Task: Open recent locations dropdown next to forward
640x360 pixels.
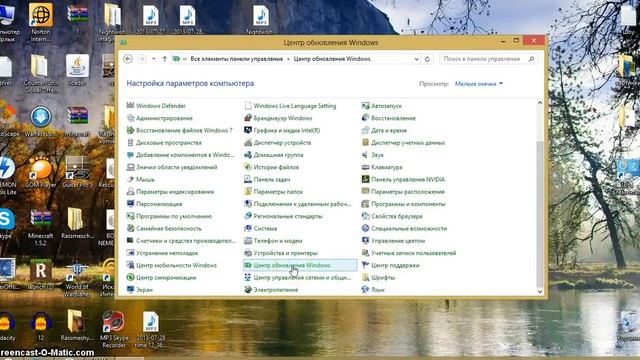Action: (153, 59)
